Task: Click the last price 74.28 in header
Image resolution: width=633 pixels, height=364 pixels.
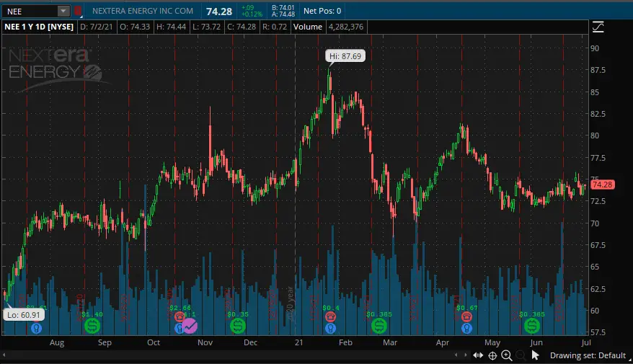Action: tap(219, 12)
